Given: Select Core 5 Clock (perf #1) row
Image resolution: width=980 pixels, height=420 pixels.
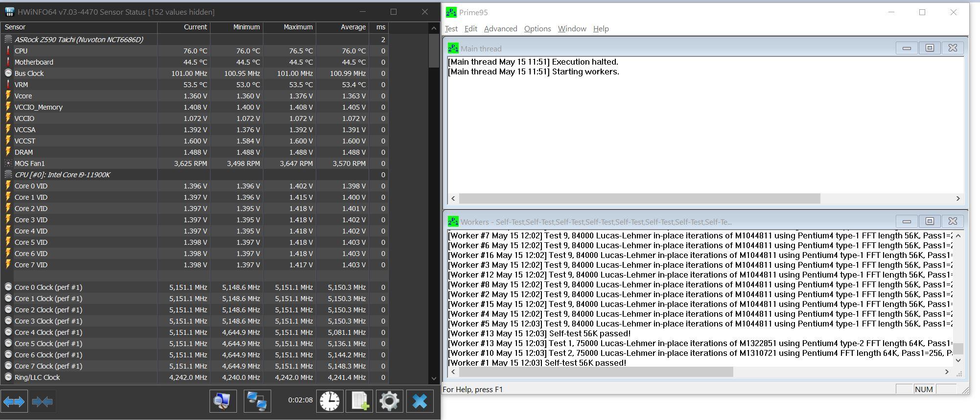Looking at the screenshot, I should [x=195, y=344].
